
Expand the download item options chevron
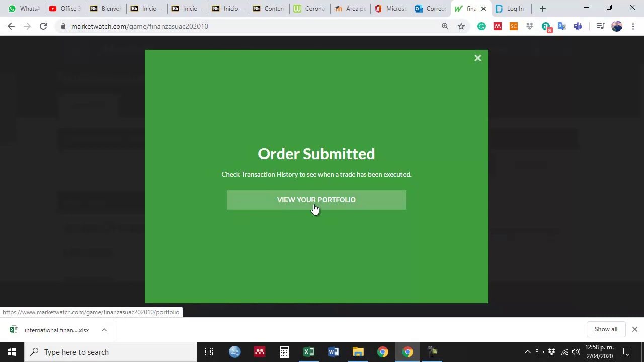click(x=104, y=330)
